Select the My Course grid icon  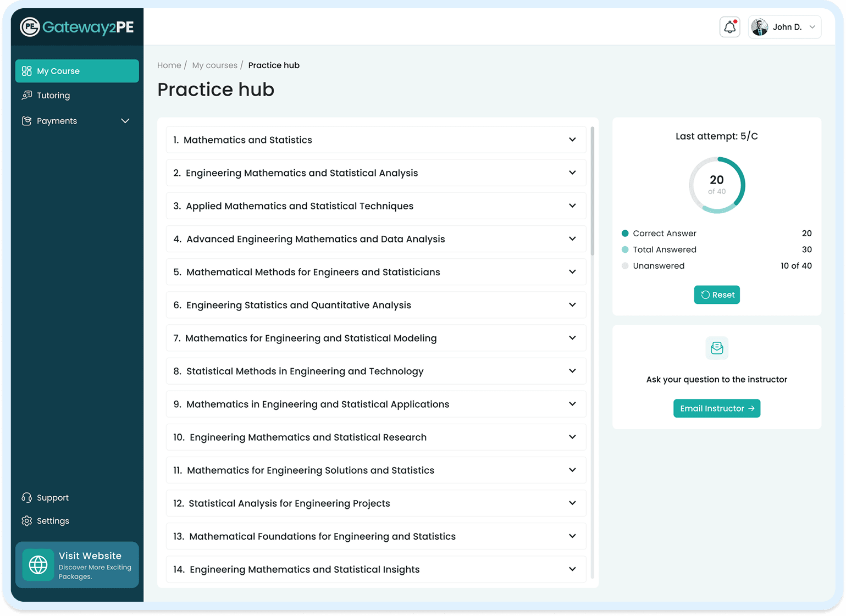(26, 70)
